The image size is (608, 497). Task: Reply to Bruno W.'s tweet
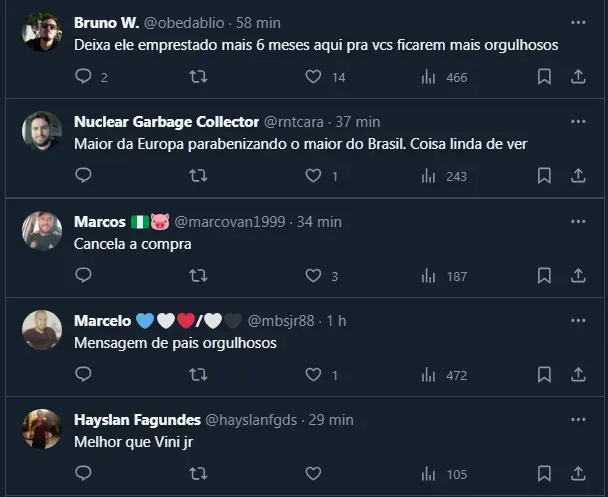(84, 77)
